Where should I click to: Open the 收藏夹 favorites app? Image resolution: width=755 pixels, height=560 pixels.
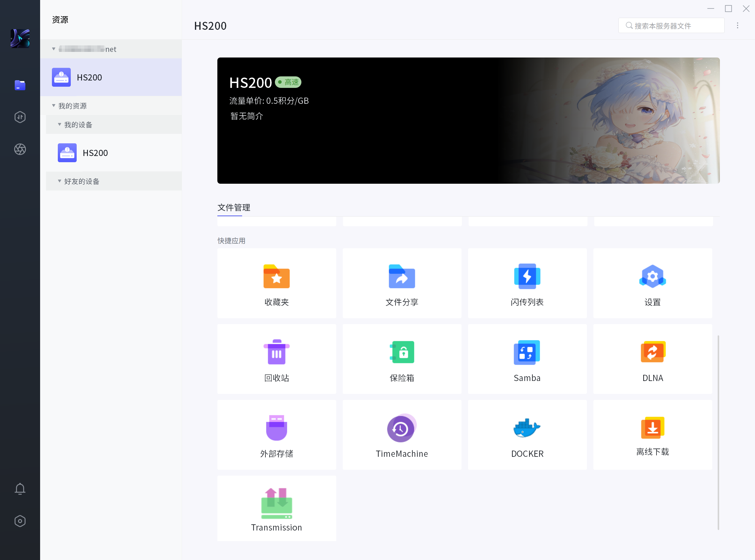click(277, 283)
